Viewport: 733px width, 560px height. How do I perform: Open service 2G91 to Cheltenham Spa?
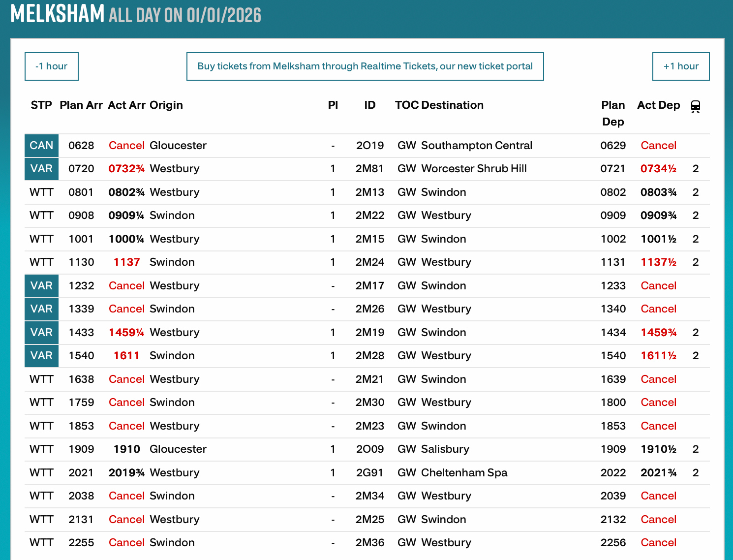tap(369, 473)
